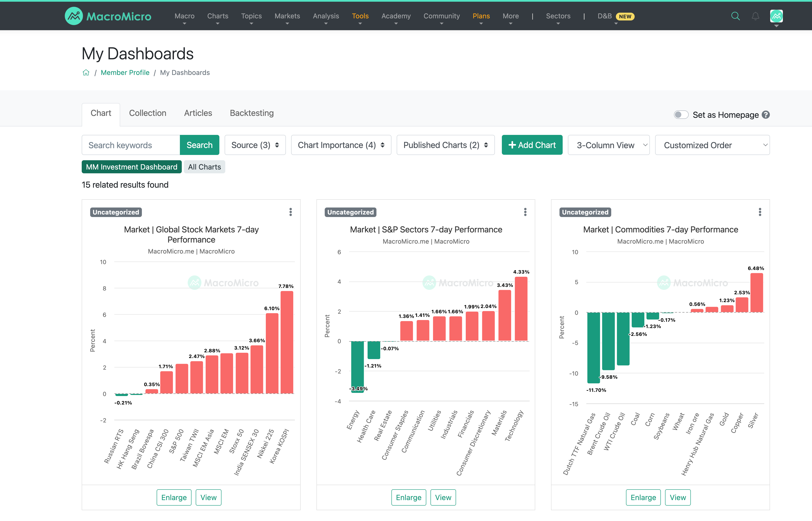Open the Academy nav menu

(396, 16)
